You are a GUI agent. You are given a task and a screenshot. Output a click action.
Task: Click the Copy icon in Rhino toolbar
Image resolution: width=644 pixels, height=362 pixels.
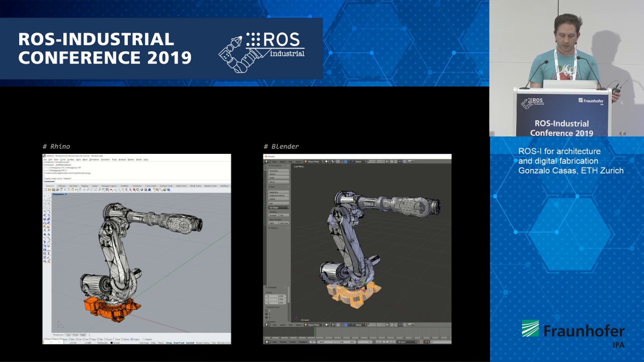[69, 190]
